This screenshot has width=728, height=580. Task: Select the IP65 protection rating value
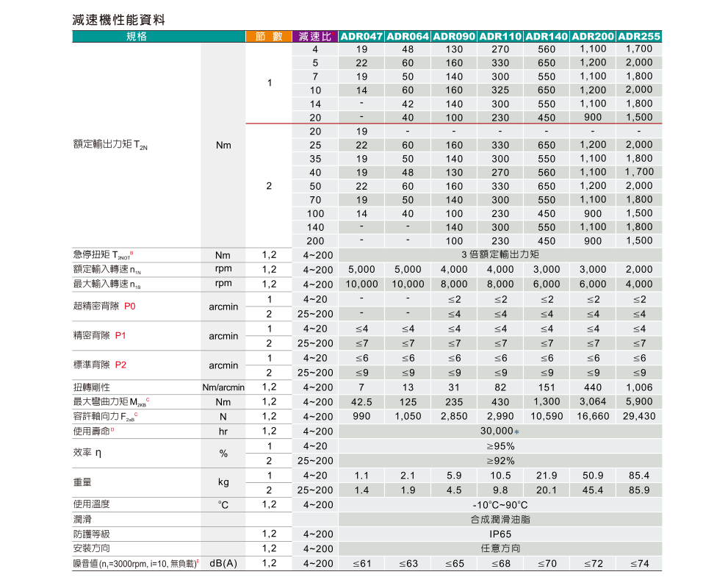(500, 534)
